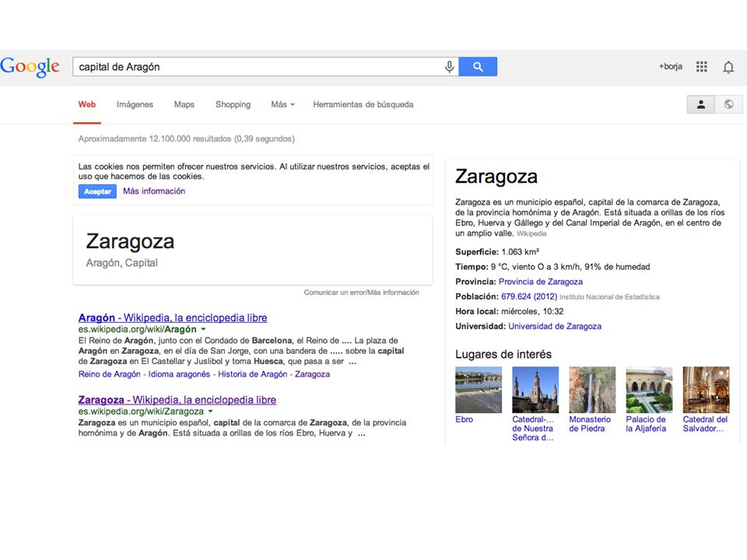Select the Web tab
747x560 pixels.
86,104
